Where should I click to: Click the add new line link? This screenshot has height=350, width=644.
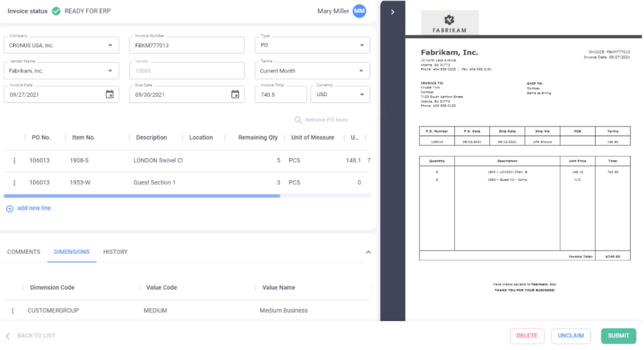[x=34, y=208]
